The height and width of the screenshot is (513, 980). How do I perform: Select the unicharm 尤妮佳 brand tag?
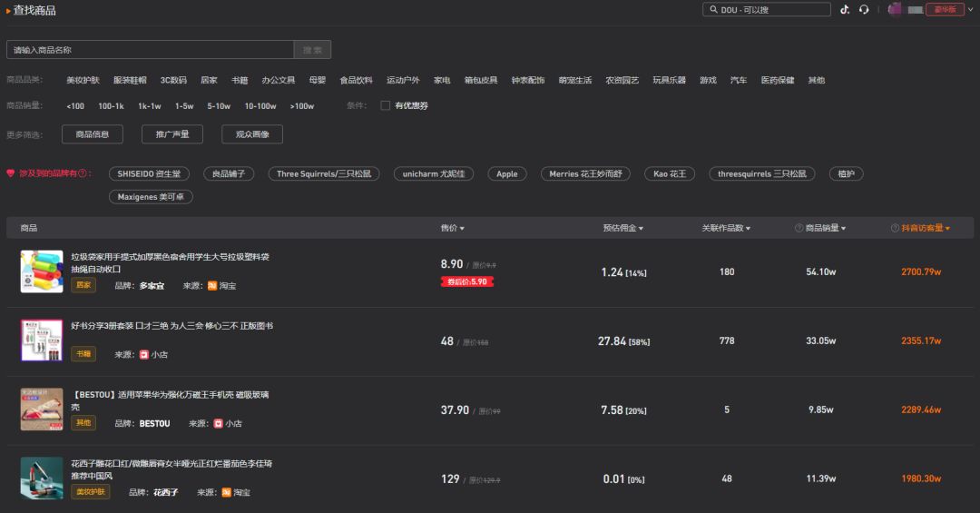pyautogui.click(x=434, y=174)
